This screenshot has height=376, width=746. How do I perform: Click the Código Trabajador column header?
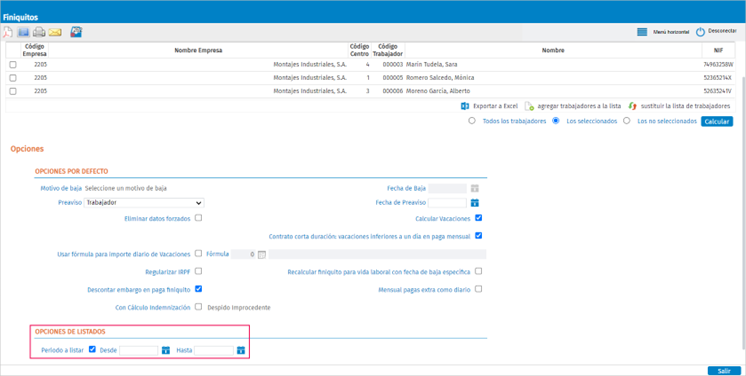tap(388, 50)
